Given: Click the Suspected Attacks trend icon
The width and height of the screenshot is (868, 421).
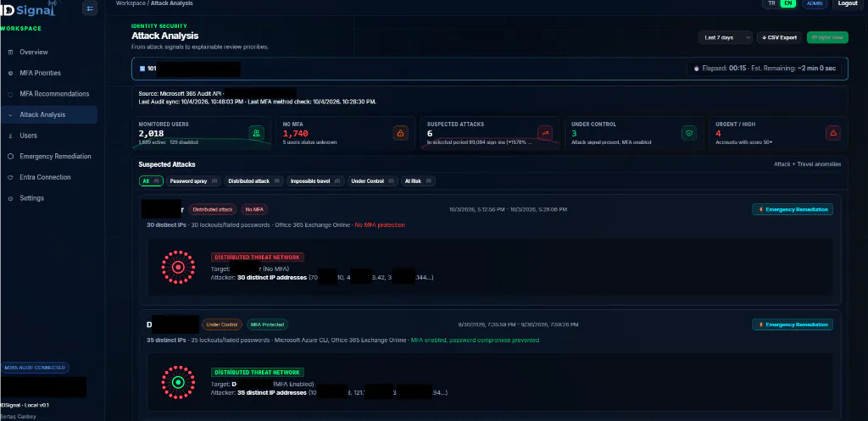Looking at the screenshot, I should [545, 133].
